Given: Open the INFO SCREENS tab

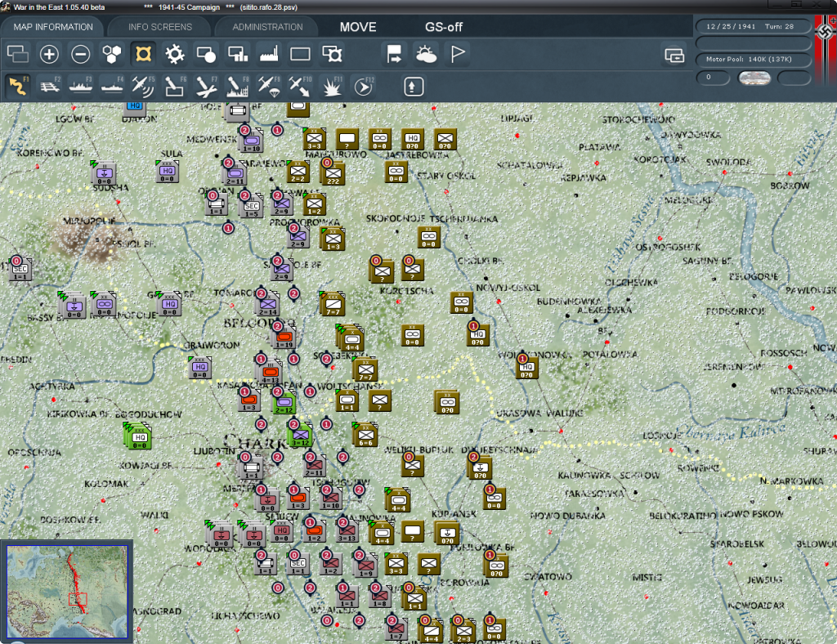Looking at the screenshot, I should tap(159, 27).
